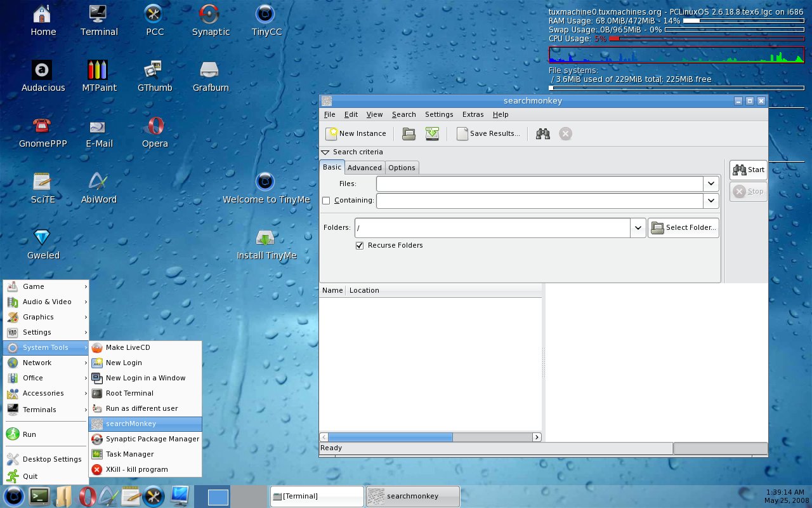Viewport: 812px width, 508px height.
Task: Open the file manager folder icon in taskbar
Action: (x=64, y=495)
